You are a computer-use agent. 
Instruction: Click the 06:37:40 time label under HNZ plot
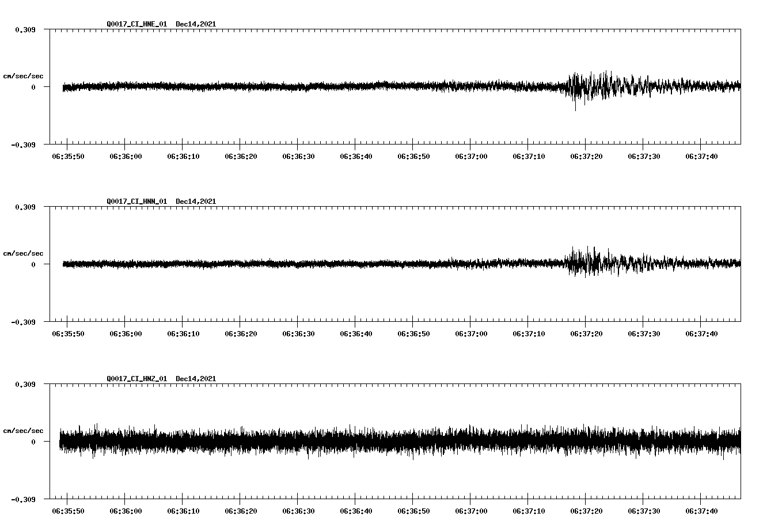pos(701,511)
